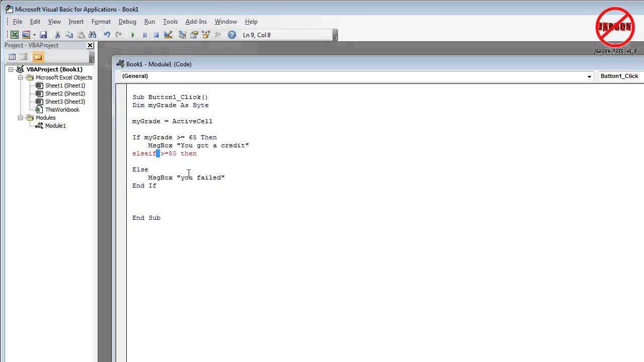Viewport: 644px width, 362px height.
Task: Click the 'End If' code line
Action: pos(144,186)
